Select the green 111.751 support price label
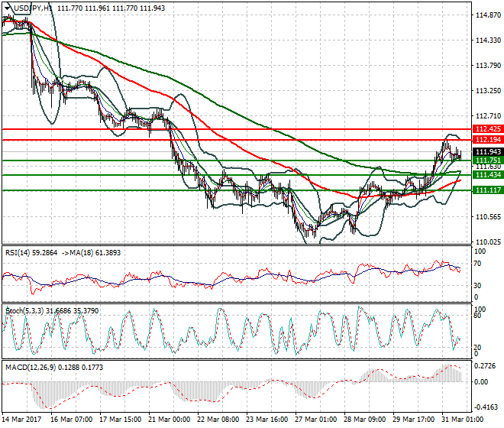Image resolution: width=504 pixels, height=428 pixels. 488,160
